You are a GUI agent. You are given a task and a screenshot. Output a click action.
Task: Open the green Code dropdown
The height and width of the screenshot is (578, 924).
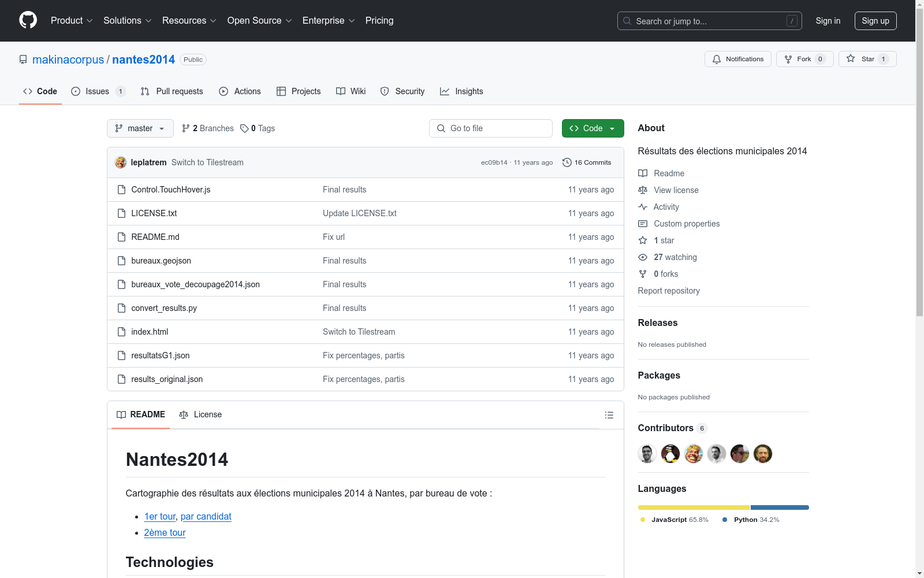[593, 128]
